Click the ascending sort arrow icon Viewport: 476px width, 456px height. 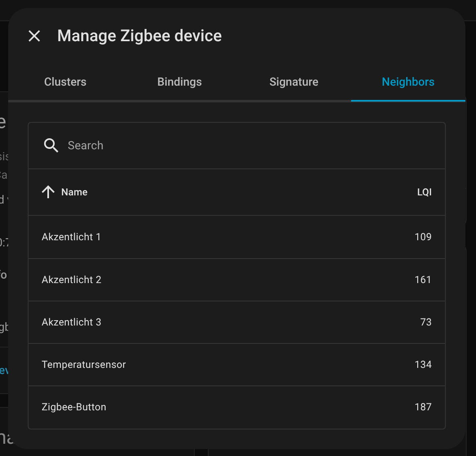pyautogui.click(x=48, y=192)
